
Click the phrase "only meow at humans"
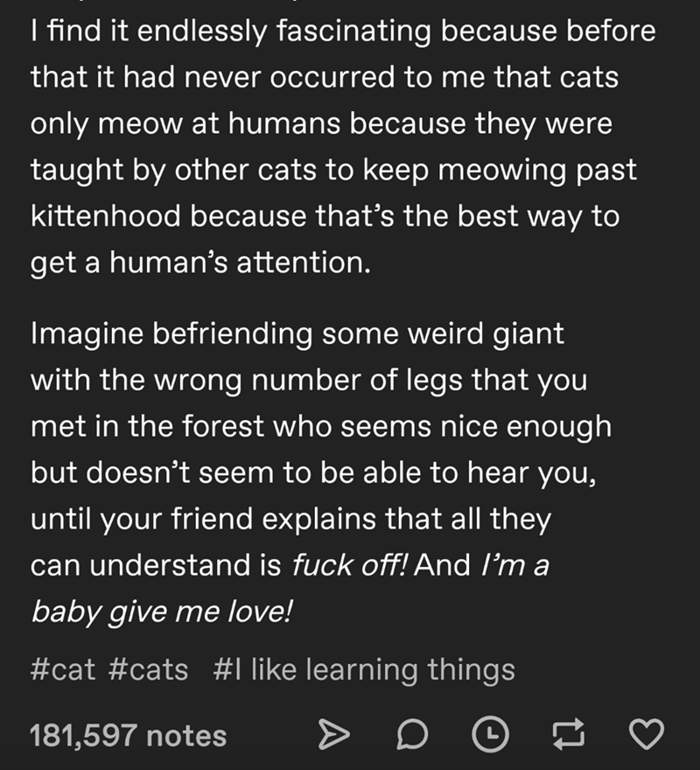click(x=185, y=123)
